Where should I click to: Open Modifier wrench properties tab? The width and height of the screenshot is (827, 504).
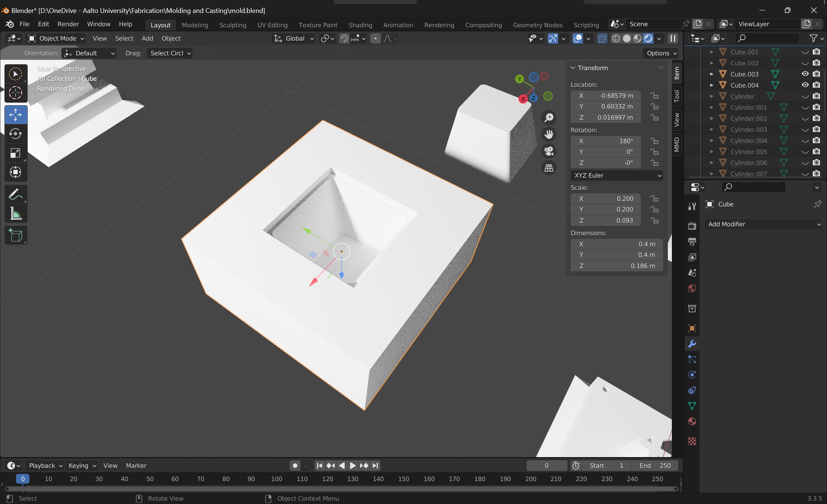click(692, 344)
